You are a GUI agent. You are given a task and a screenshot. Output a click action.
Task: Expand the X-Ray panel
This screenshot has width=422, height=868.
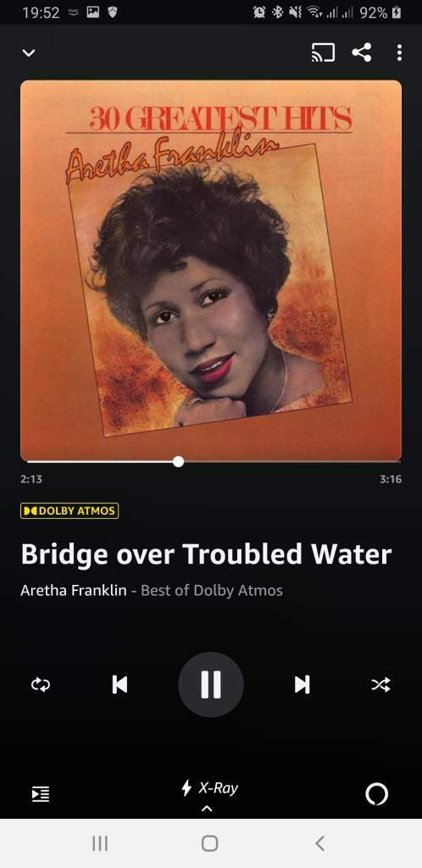[210, 787]
